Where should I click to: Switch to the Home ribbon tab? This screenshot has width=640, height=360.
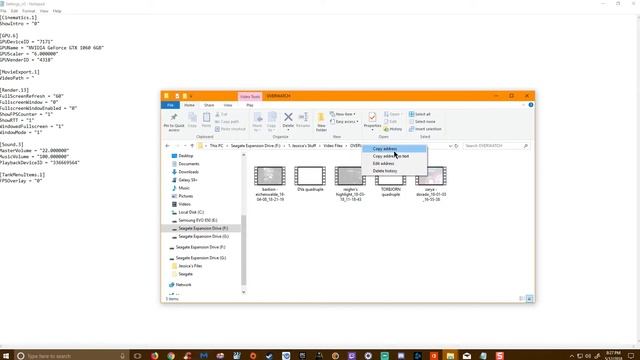[189, 105]
